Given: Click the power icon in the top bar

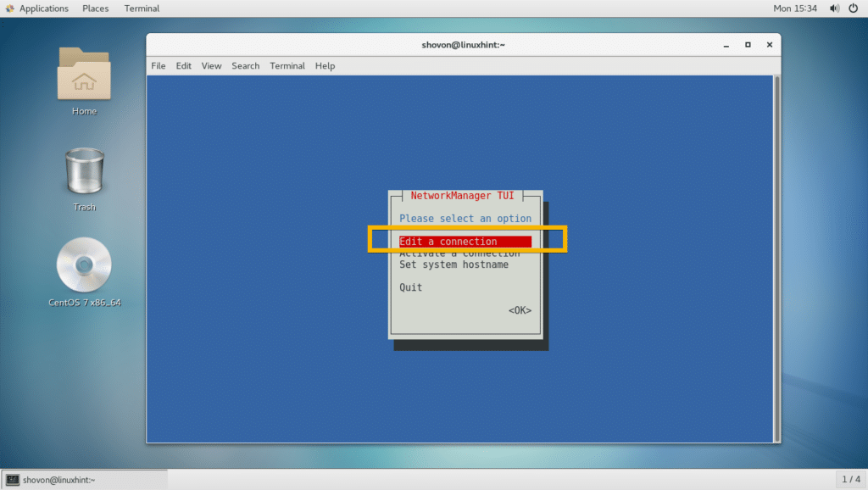Looking at the screenshot, I should (x=855, y=8).
